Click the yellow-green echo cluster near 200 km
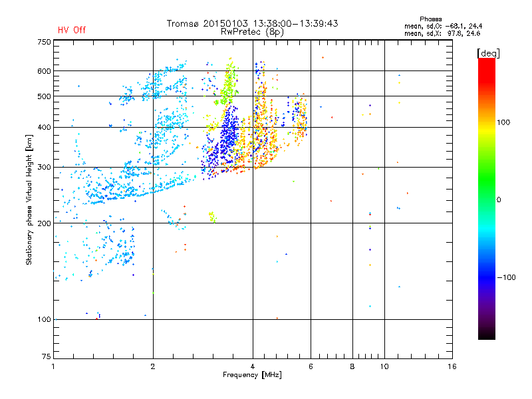532x399 pixels. 212,217
